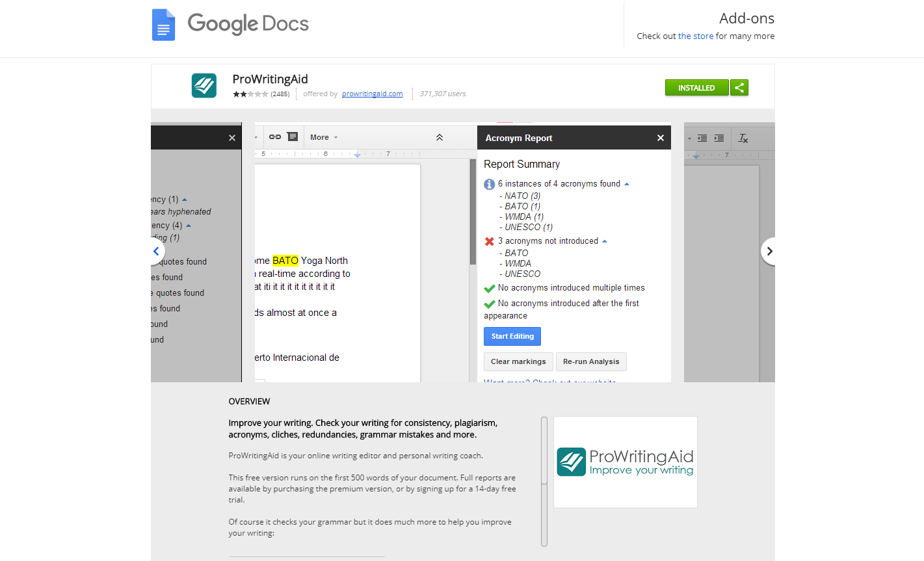Click the '371,307 users' text
The height and width of the screenshot is (561, 924).
point(443,94)
